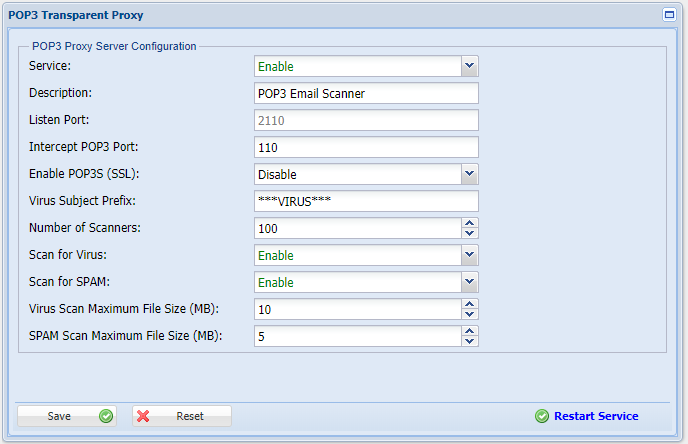Decrease SPAM Scan Maximum File Size
This screenshot has height=444, width=688.
point(470,341)
